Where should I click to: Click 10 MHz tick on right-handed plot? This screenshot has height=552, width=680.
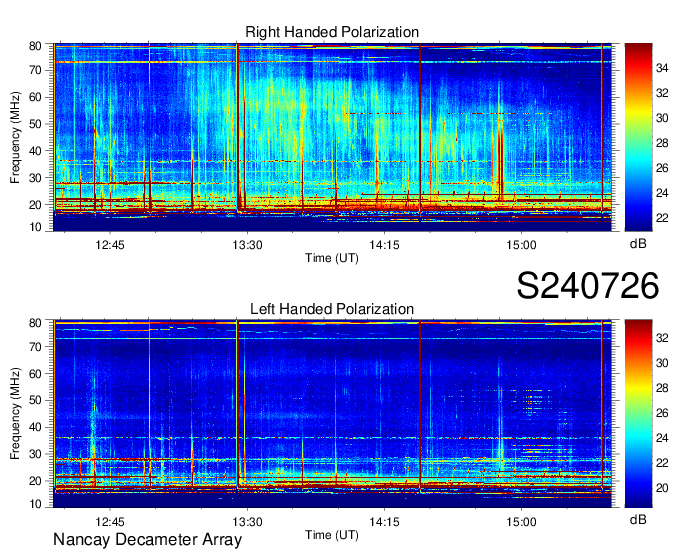(x=35, y=227)
